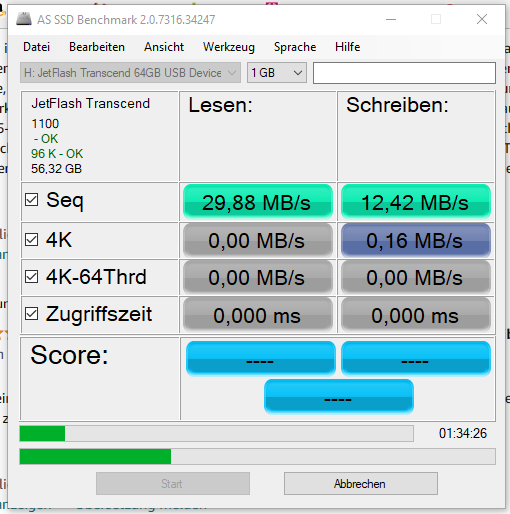Click the disabled Start button
Screen dimensions: 510x514
pos(173,483)
